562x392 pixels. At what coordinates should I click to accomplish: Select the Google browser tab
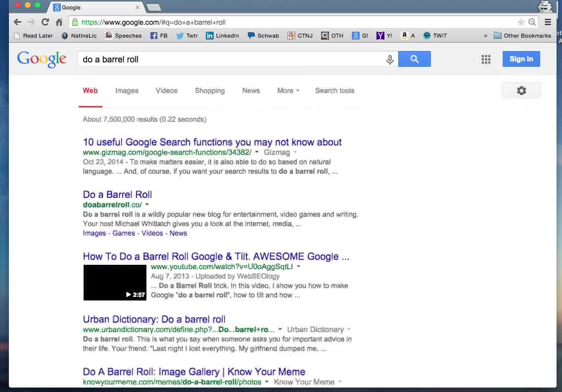click(96, 7)
